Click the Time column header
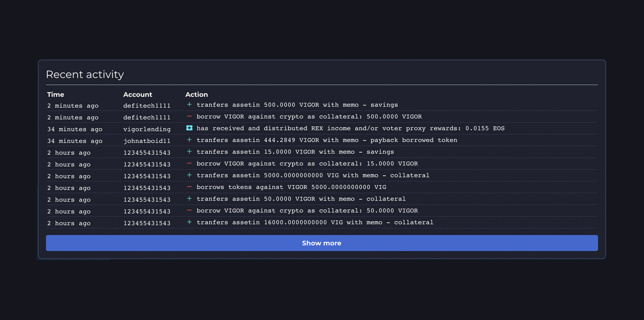The height and width of the screenshot is (320, 644). pyautogui.click(x=56, y=94)
